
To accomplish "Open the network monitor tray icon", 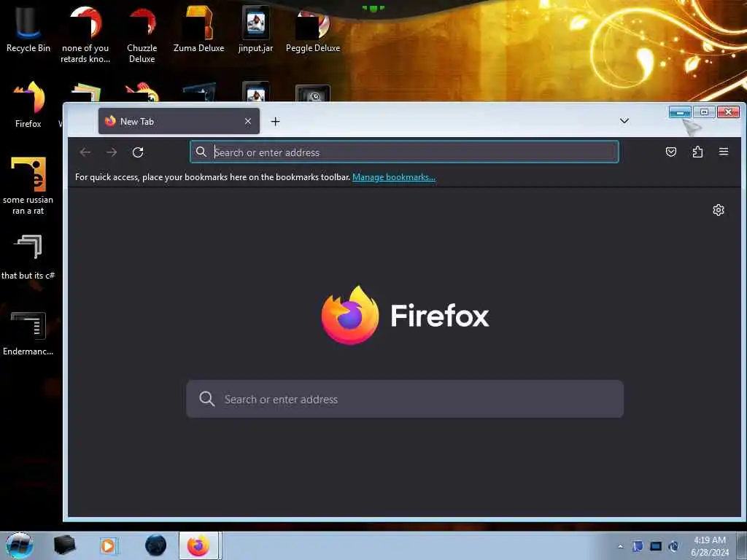I will (x=656, y=546).
